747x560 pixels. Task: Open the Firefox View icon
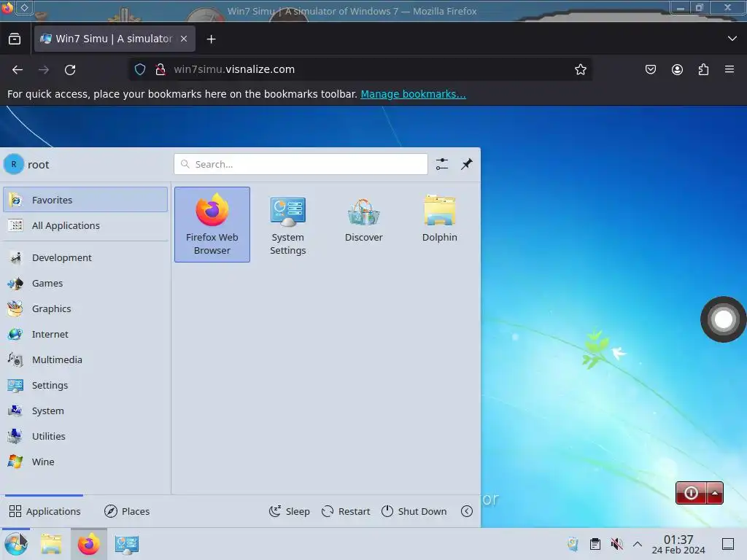(x=15, y=39)
